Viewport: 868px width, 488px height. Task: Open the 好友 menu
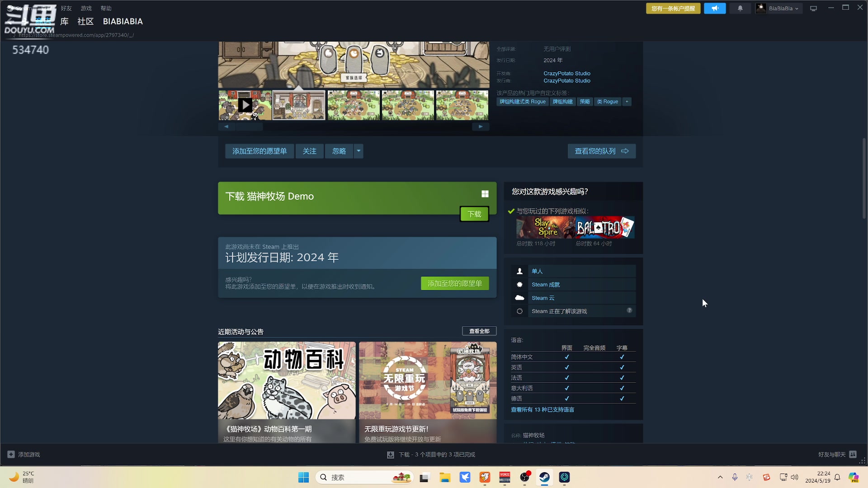(x=66, y=8)
